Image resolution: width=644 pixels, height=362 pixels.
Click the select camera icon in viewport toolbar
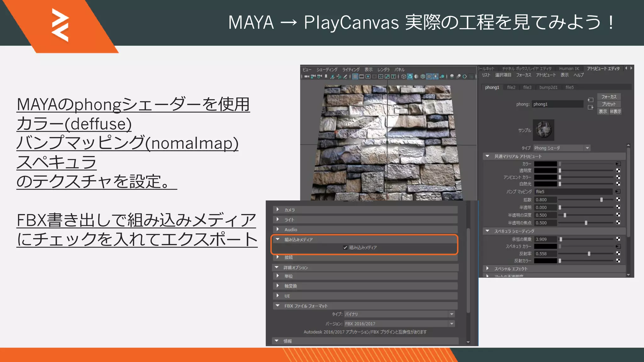tap(307, 76)
